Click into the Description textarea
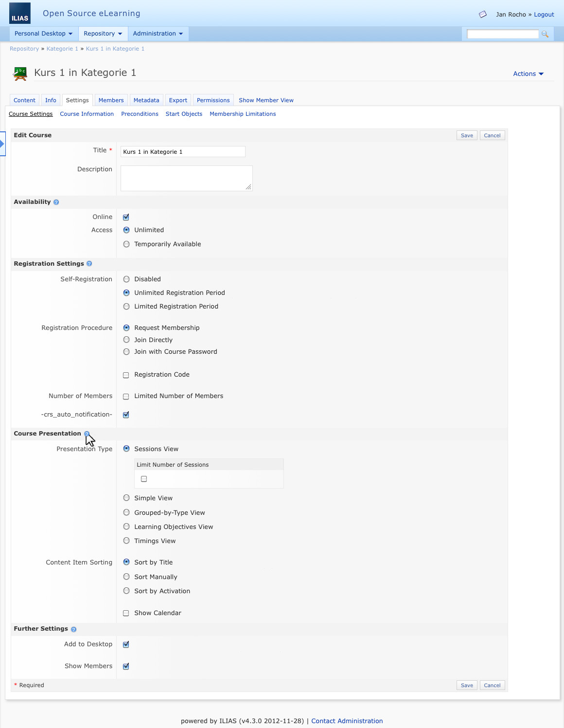This screenshot has width=564, height=728. [x=187, y=178]
